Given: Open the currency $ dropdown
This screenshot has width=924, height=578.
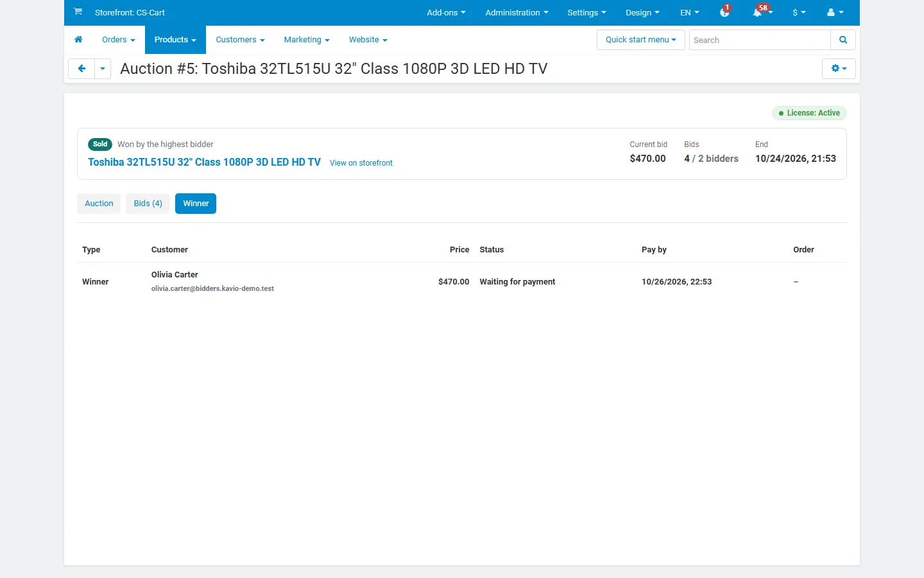Looking at the screenshot, I should 799,13.
